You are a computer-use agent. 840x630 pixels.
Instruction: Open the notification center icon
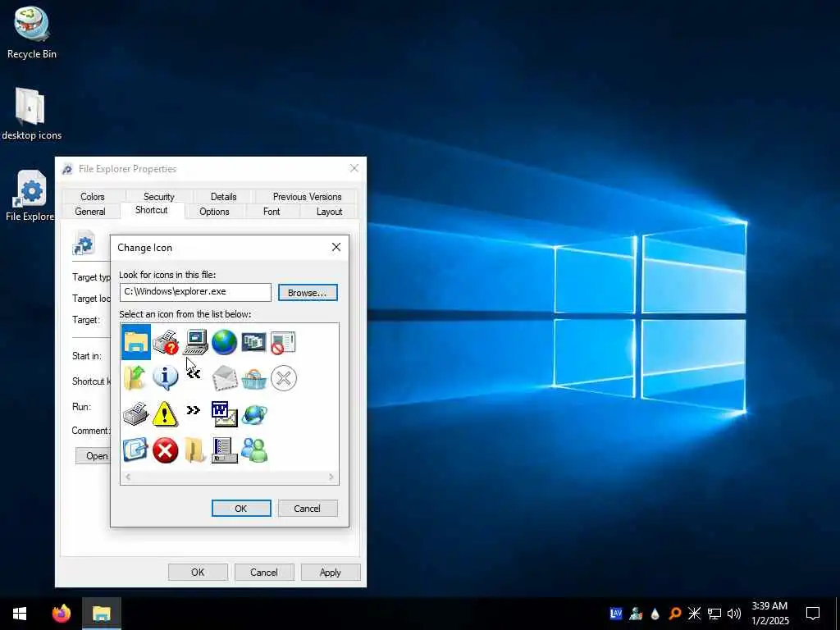(813, 614)
